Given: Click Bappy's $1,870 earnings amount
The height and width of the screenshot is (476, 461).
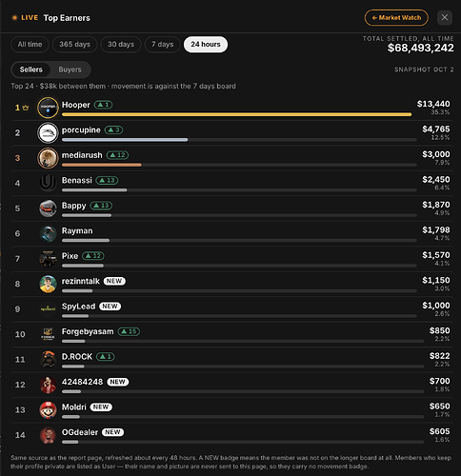Looking at the screenshot, I should [x=435, y=205].
